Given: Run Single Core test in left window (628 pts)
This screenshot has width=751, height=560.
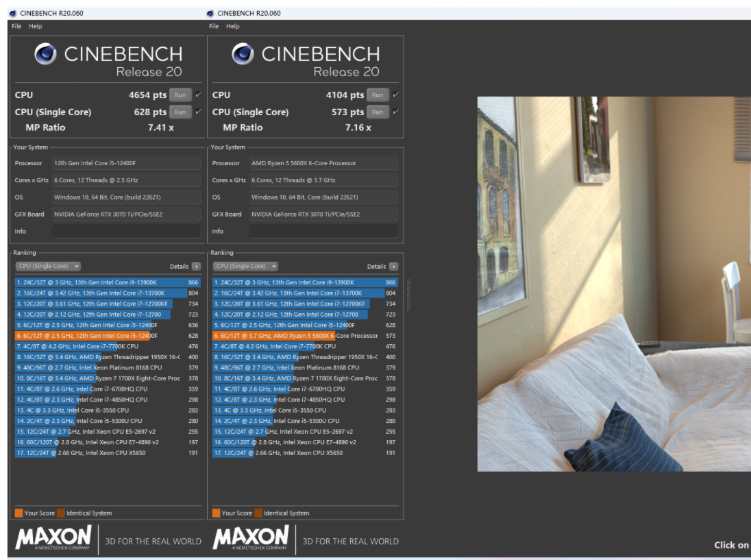Looking at the screenshot, I should (x=180, y=112).
